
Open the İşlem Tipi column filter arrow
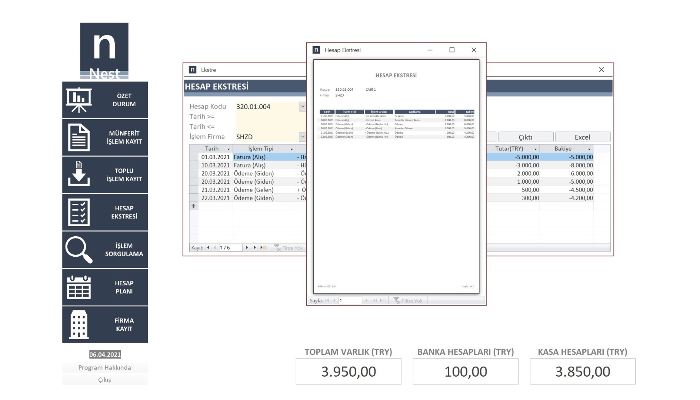click(292, 149)
